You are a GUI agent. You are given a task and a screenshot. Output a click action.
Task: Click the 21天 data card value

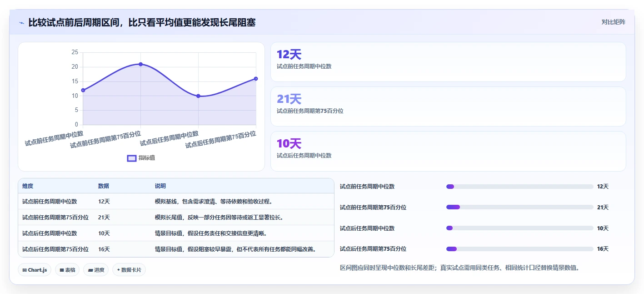289,99
